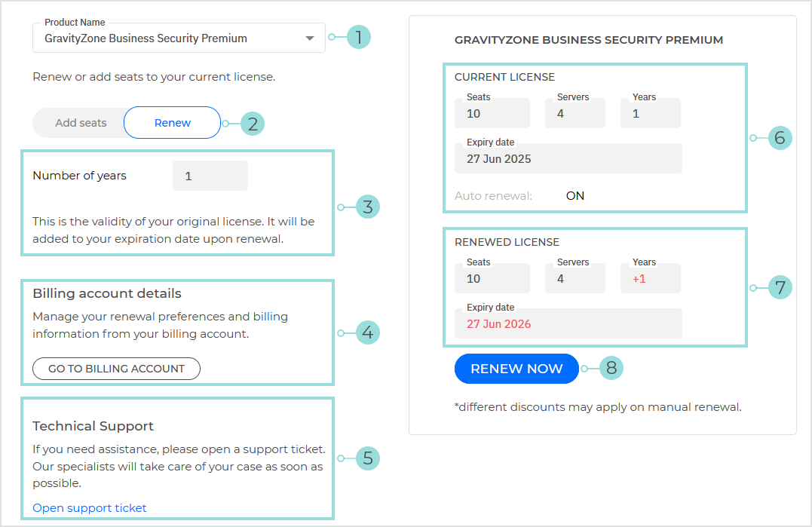Click the Number of years field
812x527 pixels.
click(210, 176)
